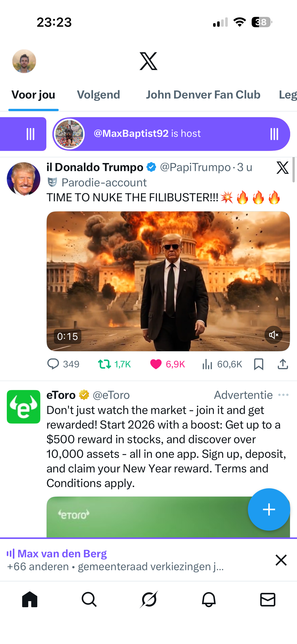View analytics for the 60,6K views post
The width and height of the screenshot is (297, 644).
pyautogui.click(x=207, y=364)
